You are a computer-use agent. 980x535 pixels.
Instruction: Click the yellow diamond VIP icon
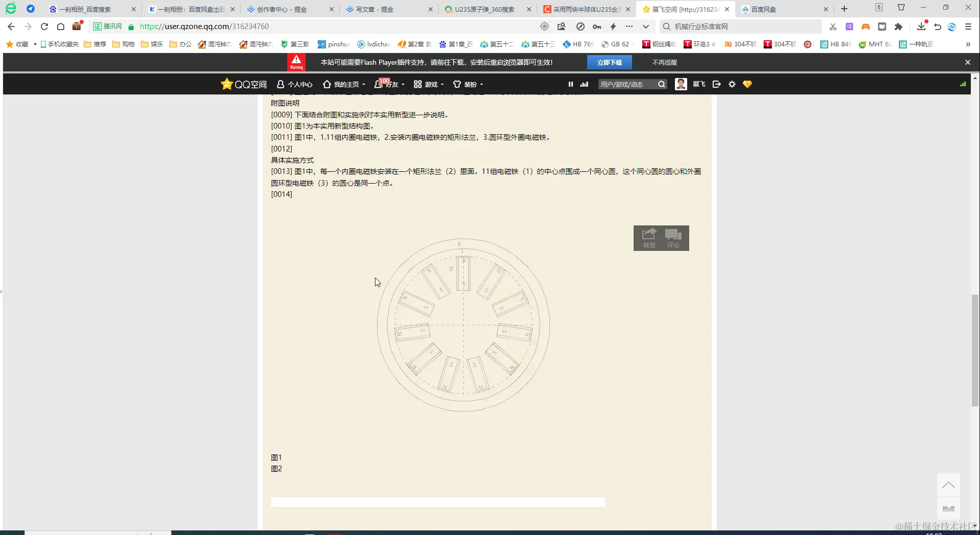coord(747,84)
